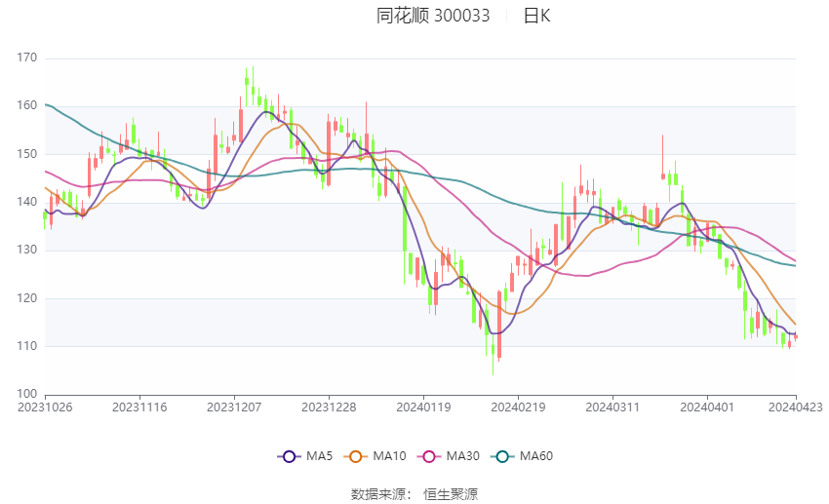Click the y-axis value 100
Viewport: 829px width, 504px height.
coord(27,394)
